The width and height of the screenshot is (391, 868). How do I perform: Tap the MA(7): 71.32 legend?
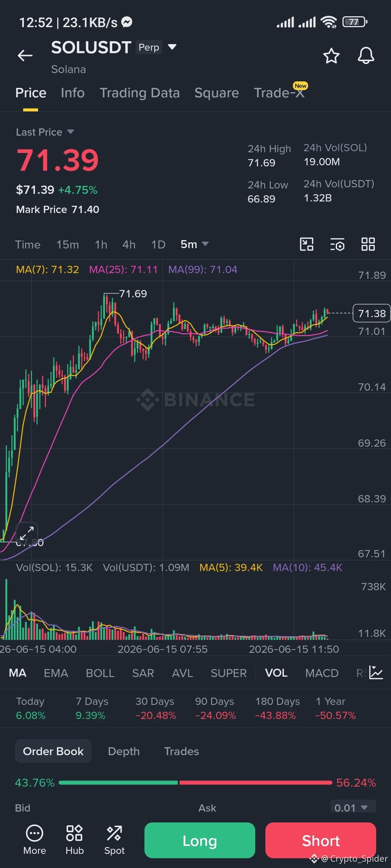47,269
